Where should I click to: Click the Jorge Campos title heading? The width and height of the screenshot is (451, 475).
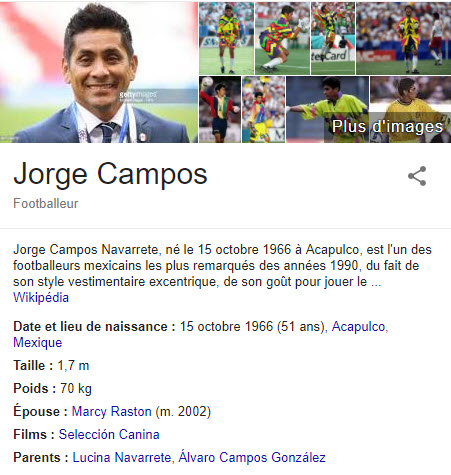pos(110,174)
